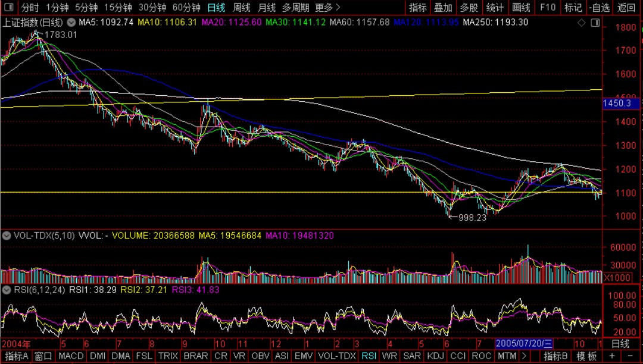Open the 标记 marker tool

click(x=573, y=7)
